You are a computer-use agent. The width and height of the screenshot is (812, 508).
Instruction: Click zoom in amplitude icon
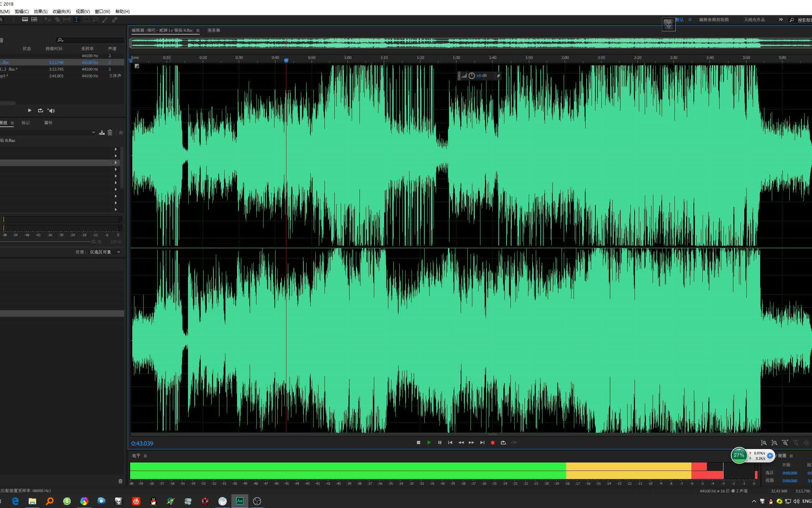764,443
